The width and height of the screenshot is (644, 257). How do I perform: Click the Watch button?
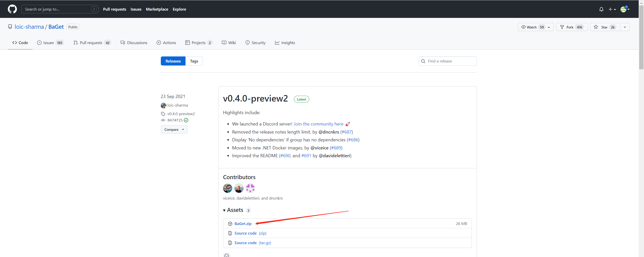pyautogui.click(x=535, y=27)
